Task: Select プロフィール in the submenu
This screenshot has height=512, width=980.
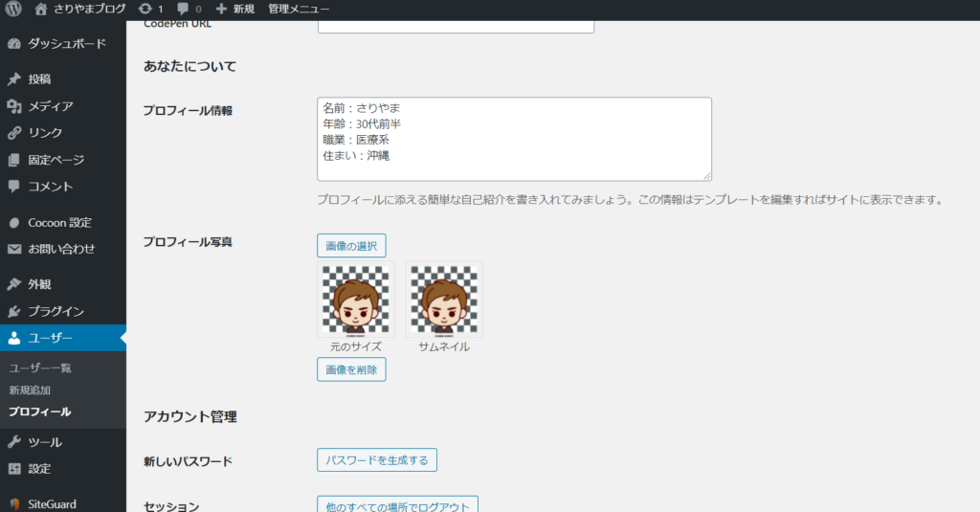Action: coord(39,412)
